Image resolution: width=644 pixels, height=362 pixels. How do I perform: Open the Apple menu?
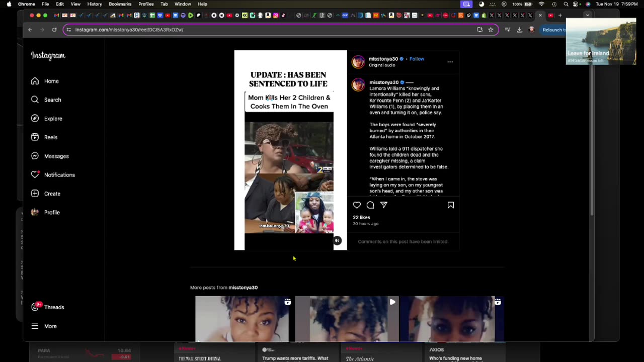9,4
